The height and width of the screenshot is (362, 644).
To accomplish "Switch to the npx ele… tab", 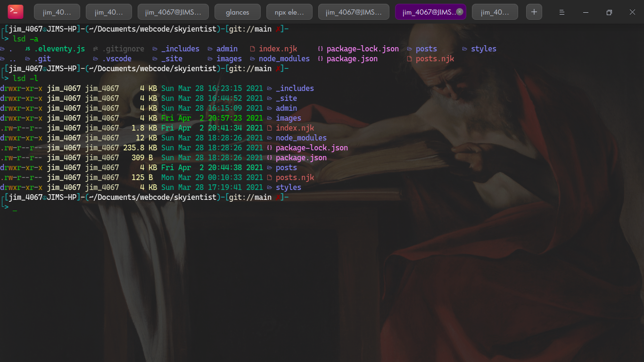I will pos(289,11).
